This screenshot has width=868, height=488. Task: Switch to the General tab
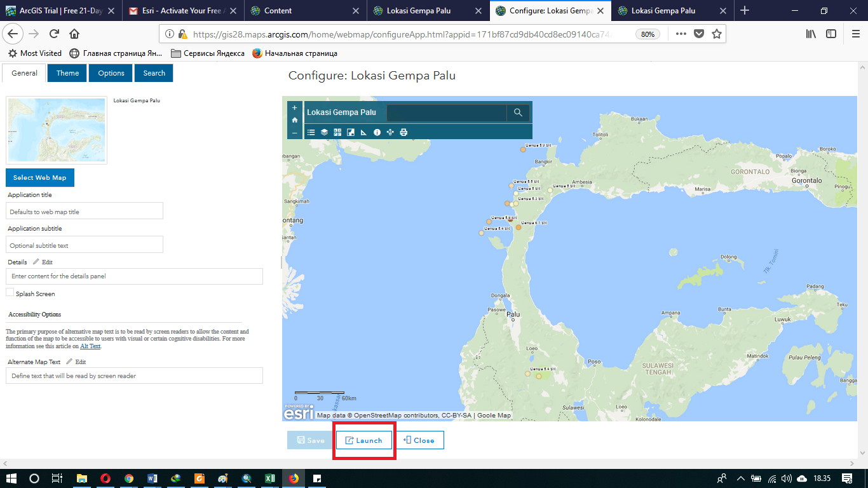(x=24, y=73)
